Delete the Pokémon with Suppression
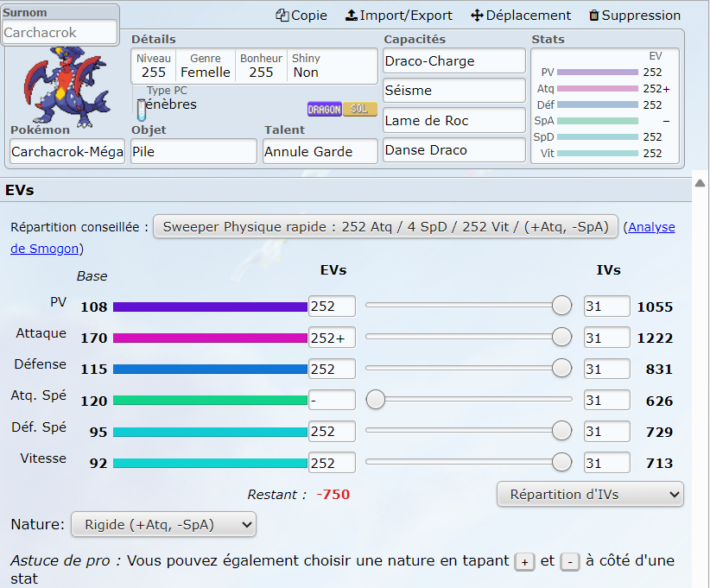Viewport: 710px width, 588px height. [634, 16]
